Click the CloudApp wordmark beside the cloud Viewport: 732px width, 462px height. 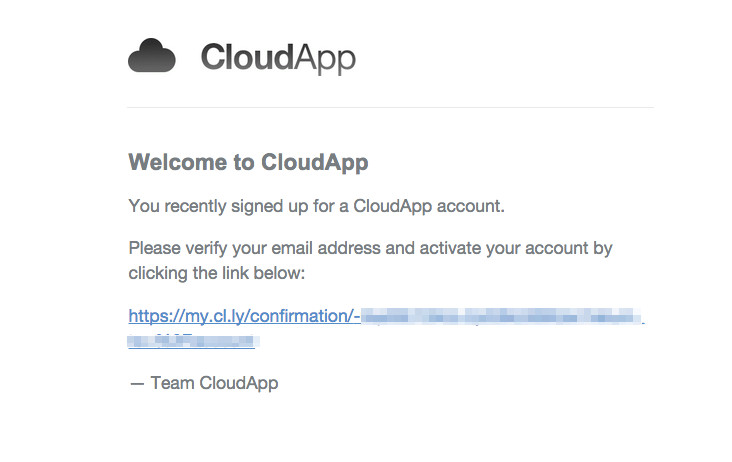277,57
